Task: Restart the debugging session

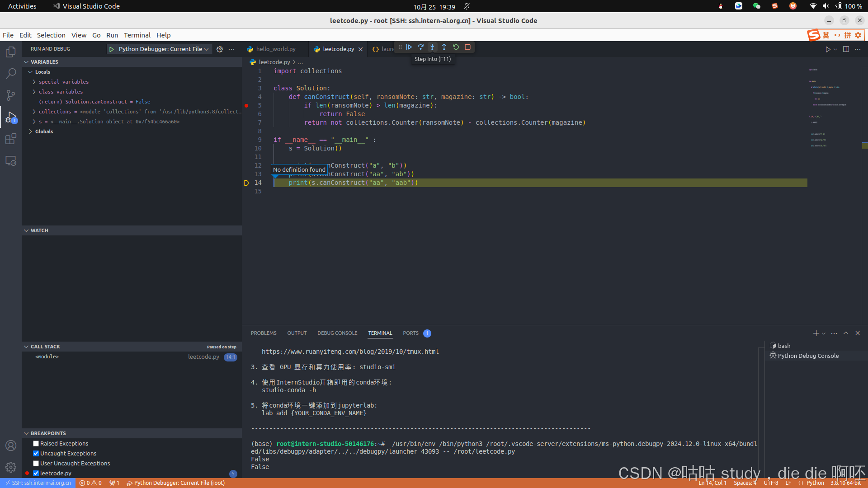Action: click(x=456, y=47)
